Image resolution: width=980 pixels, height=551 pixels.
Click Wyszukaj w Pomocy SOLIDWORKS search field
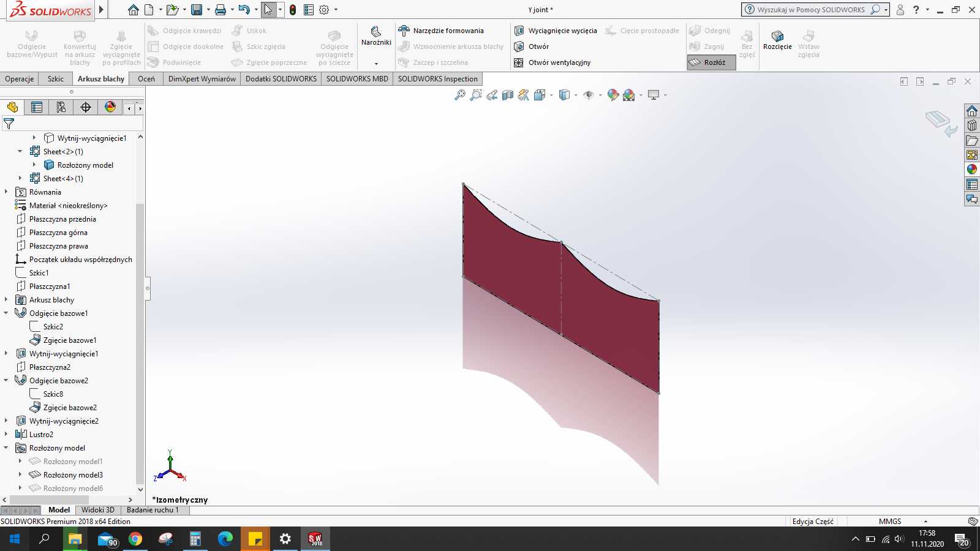812,10
